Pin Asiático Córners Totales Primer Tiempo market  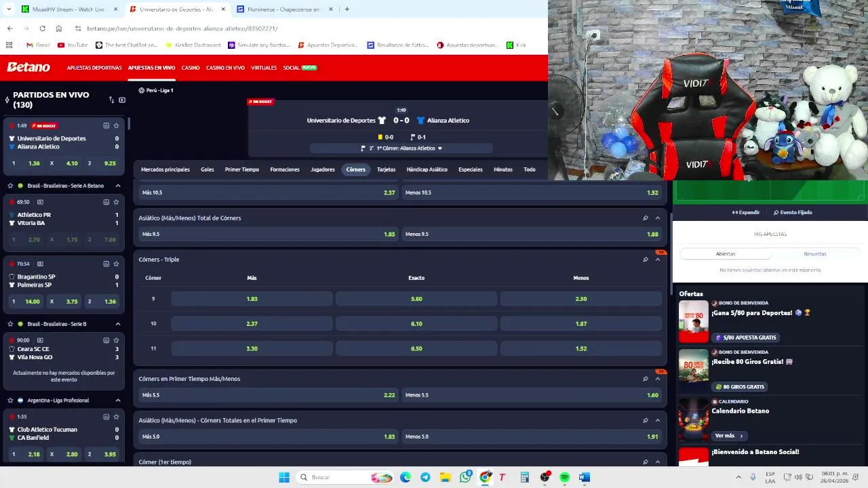click(x=645, y=420)
